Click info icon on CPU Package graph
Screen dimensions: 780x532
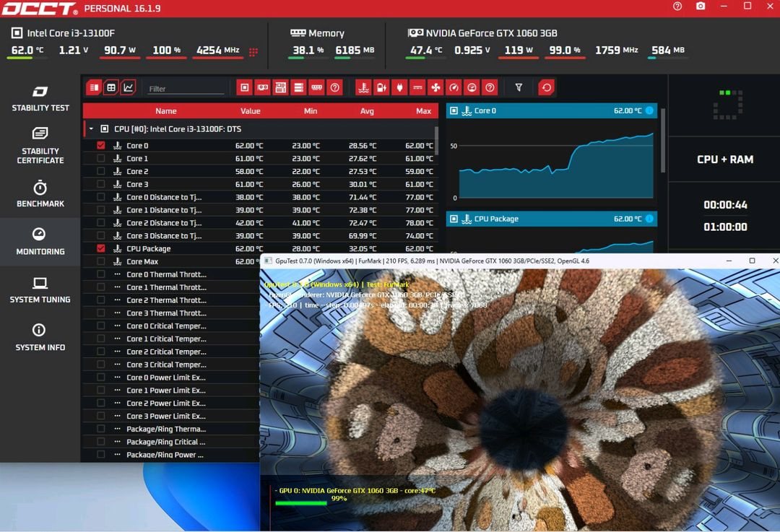click(650, 219)
